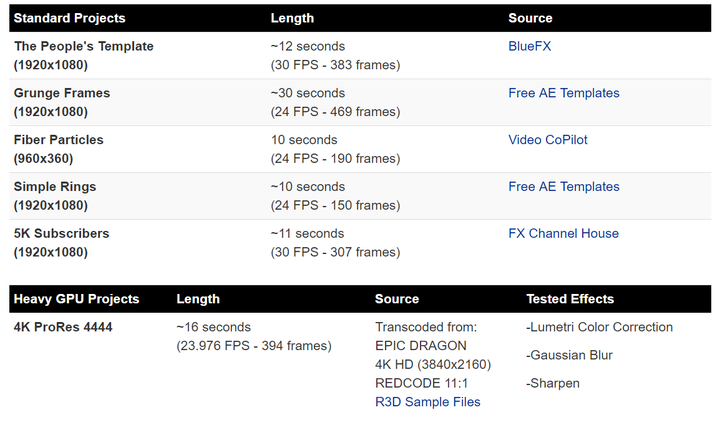Click the Sharpen effect text
Image resolution: width=720 pixels, height=435 pixels.
pyautogui.click(x=553, y=384)
